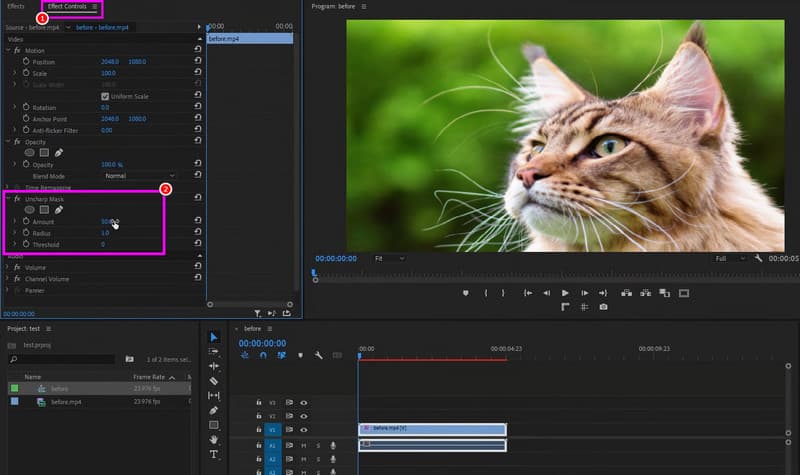Expand the Volume audio effect
The image size is (800, 475).
point(7,267)
